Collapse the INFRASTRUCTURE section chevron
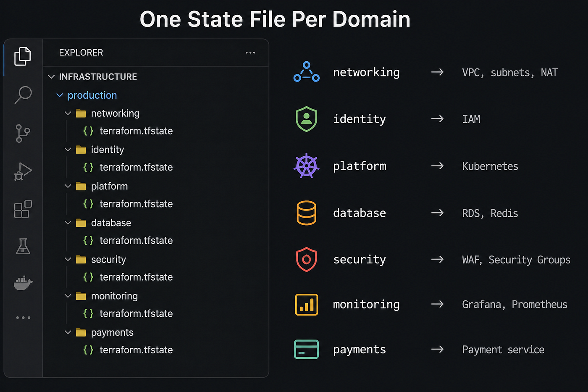 51,76
